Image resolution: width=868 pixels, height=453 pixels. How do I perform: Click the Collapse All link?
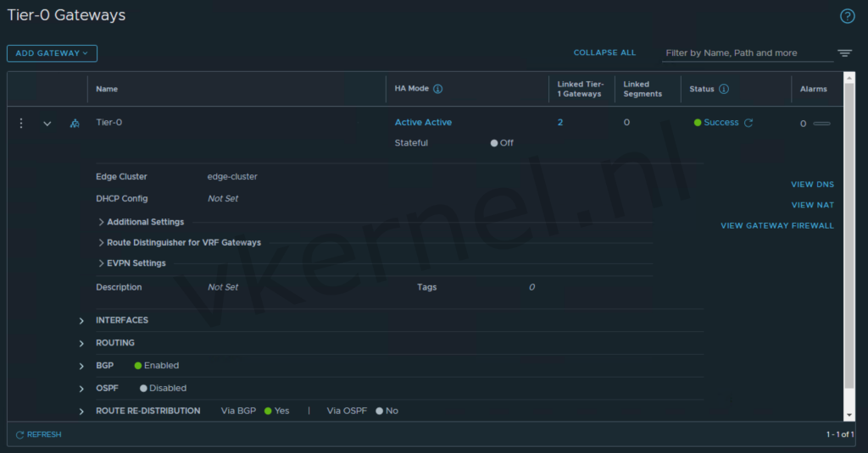604,52
